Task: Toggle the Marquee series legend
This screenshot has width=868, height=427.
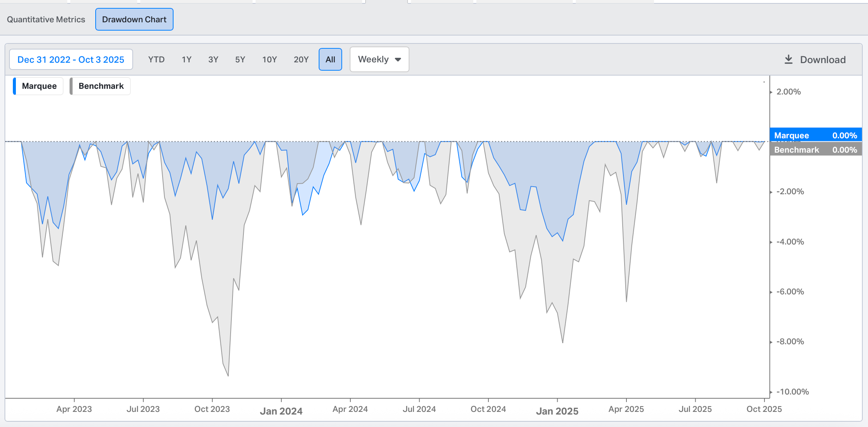Action: 39,86
